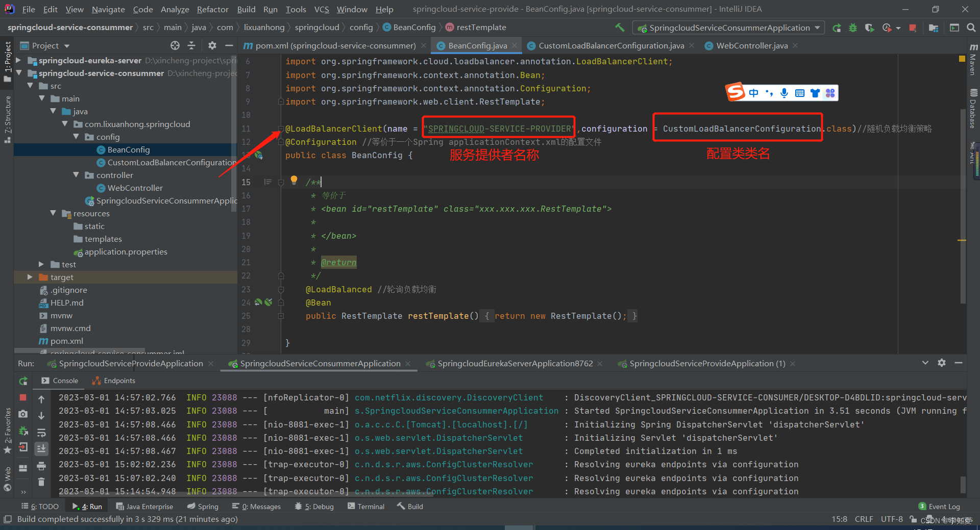This screenshot has width=980, height=530.
Task: Click the Run console vertical scrollbar
Action: (963, 484)
